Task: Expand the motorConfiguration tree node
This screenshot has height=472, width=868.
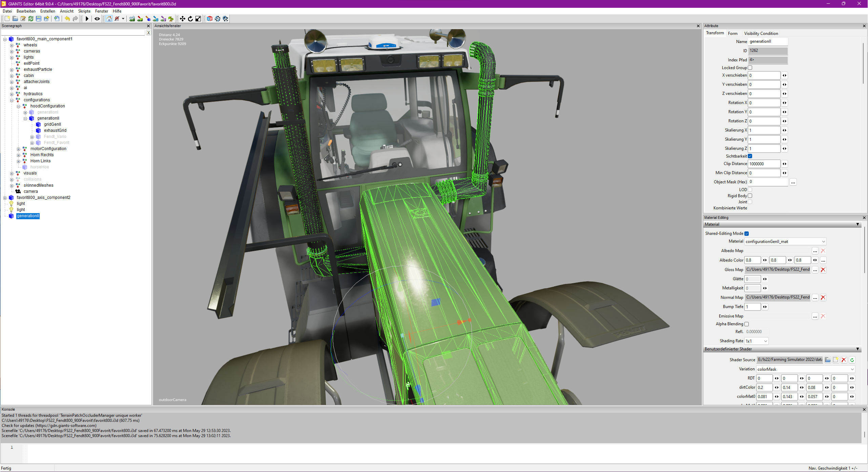Action: point(19,149)
